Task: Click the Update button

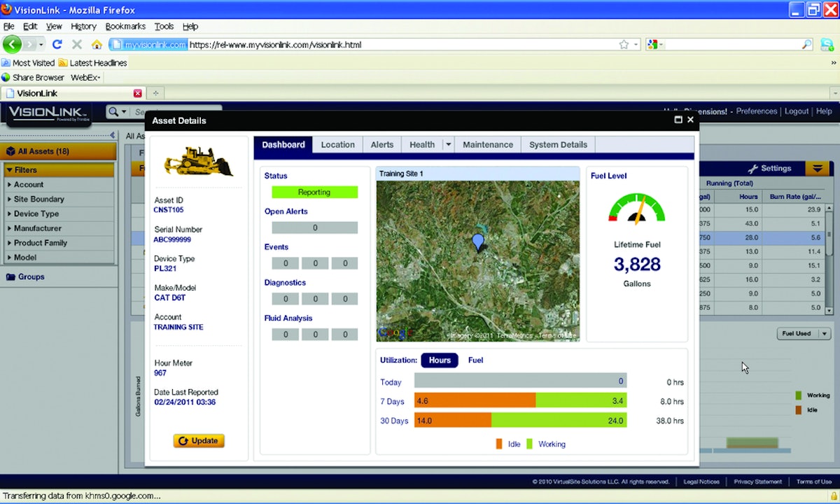Action: (x=198, y=440)
